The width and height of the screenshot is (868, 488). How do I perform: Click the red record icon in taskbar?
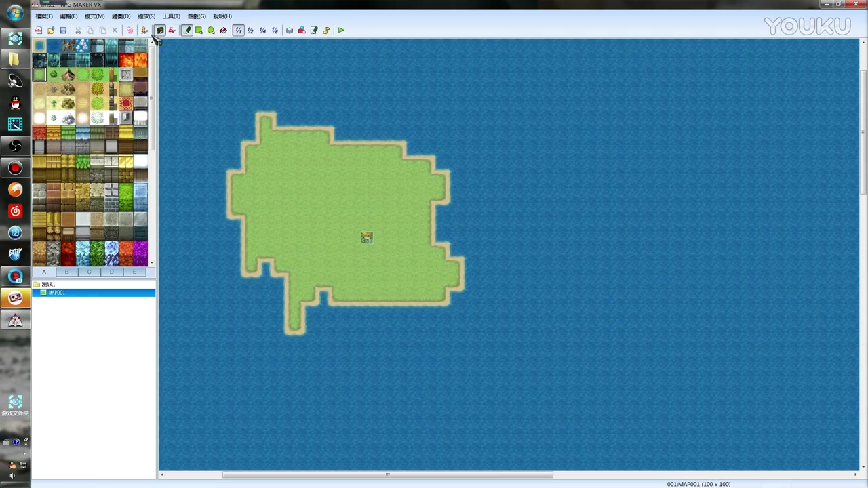(x=15, y=167)
